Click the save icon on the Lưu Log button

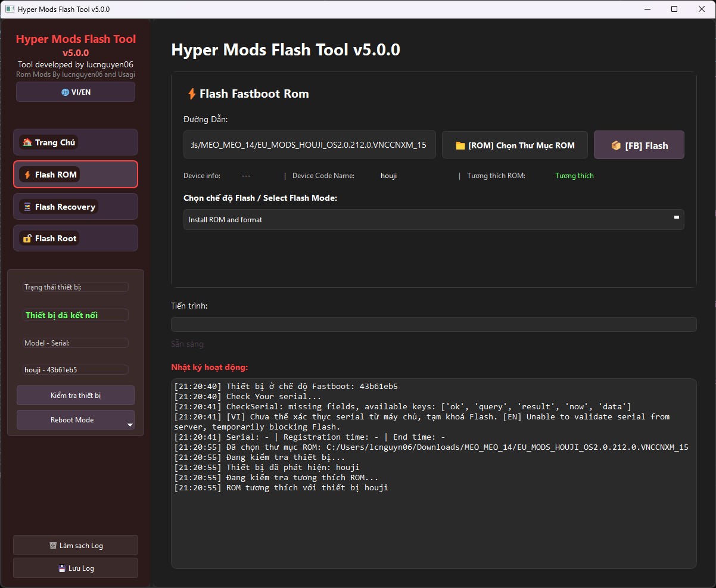[62, 568]
